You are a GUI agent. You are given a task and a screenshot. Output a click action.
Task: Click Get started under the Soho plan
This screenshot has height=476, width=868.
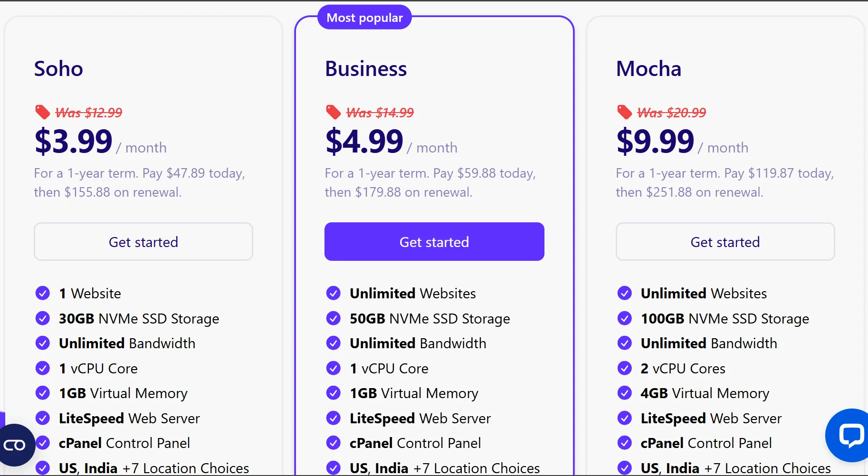click(143, 242)
